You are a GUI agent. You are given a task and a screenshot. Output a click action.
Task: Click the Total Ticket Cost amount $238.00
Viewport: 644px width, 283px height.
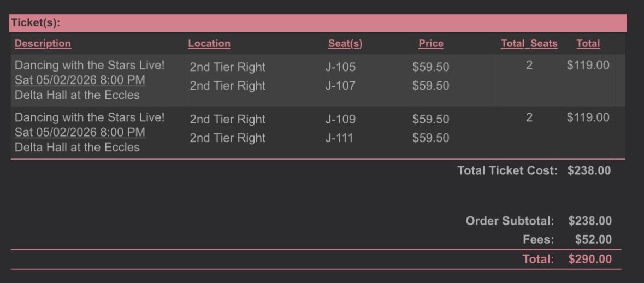tap(589, 170)
